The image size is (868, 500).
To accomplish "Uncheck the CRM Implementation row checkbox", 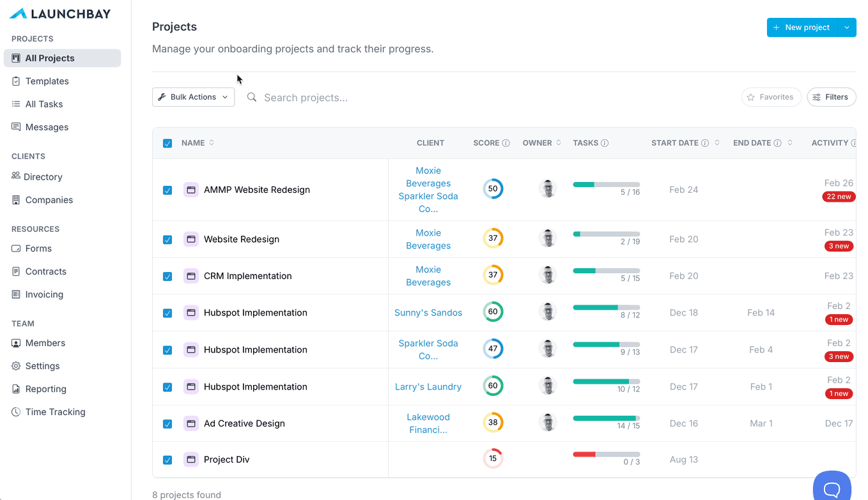I will (167, 277).
